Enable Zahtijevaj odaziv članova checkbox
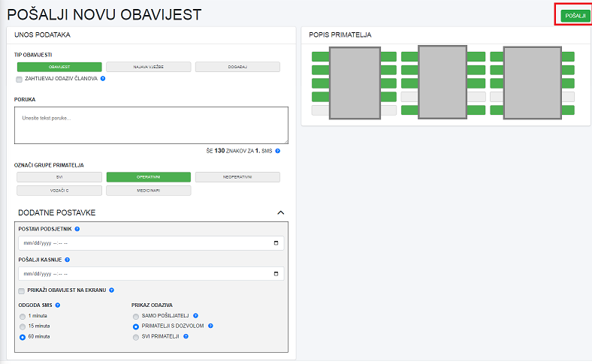This screenshot has width=592, height=364. [19, 78]
